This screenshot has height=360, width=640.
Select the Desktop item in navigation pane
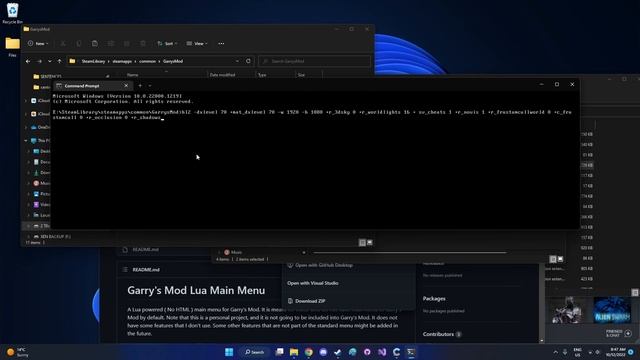pos(42,151)
